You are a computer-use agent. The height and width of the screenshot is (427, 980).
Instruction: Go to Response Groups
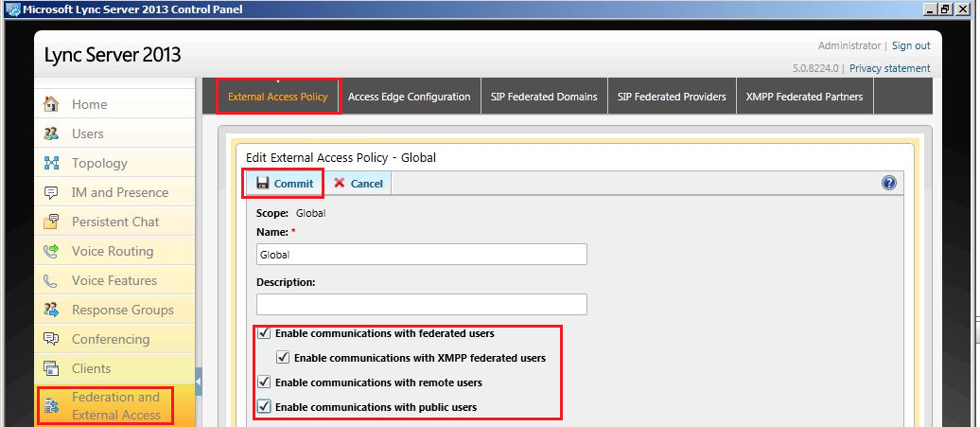[115, 310]
